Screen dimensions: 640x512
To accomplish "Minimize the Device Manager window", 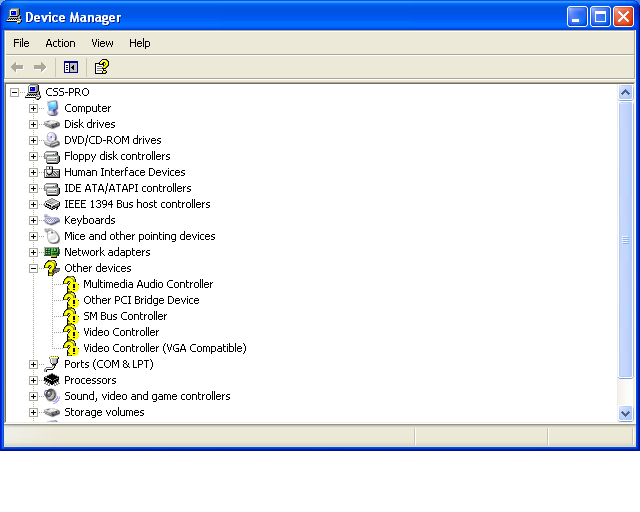I will point(577,17).
